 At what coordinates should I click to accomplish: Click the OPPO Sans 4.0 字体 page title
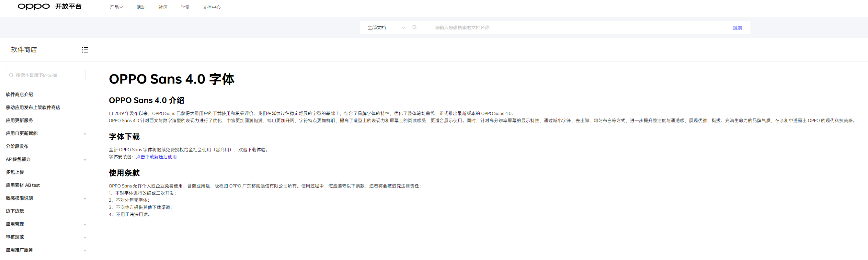pos(172,79)
